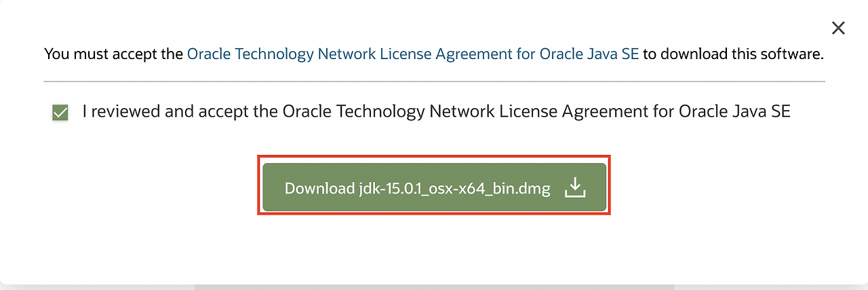Click the 'Oracle Java SE' hyperlink text
Screen dimensions: 868x290
589,54
